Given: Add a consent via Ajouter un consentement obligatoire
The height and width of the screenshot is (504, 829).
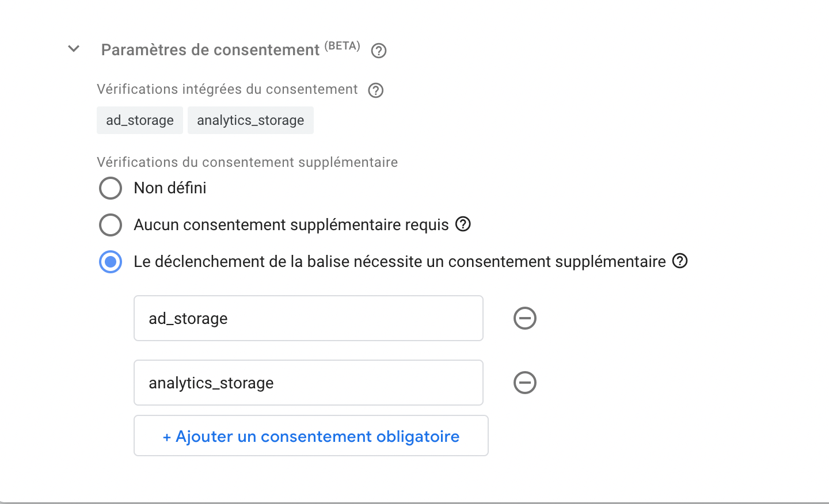Looking at the screenshot, I should point(311,436).
